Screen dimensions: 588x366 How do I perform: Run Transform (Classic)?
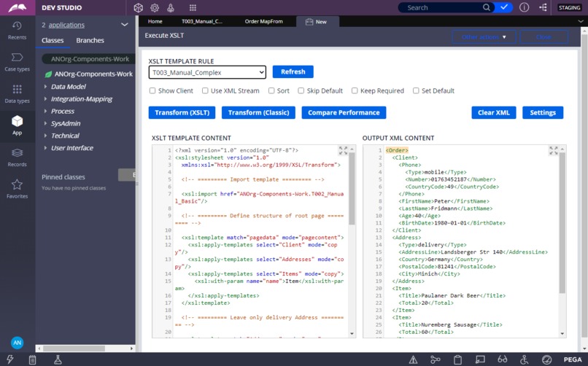(258, 112)
